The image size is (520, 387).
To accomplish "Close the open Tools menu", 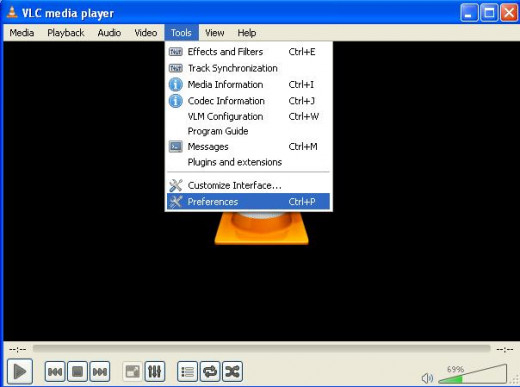I will click(181, 33).
